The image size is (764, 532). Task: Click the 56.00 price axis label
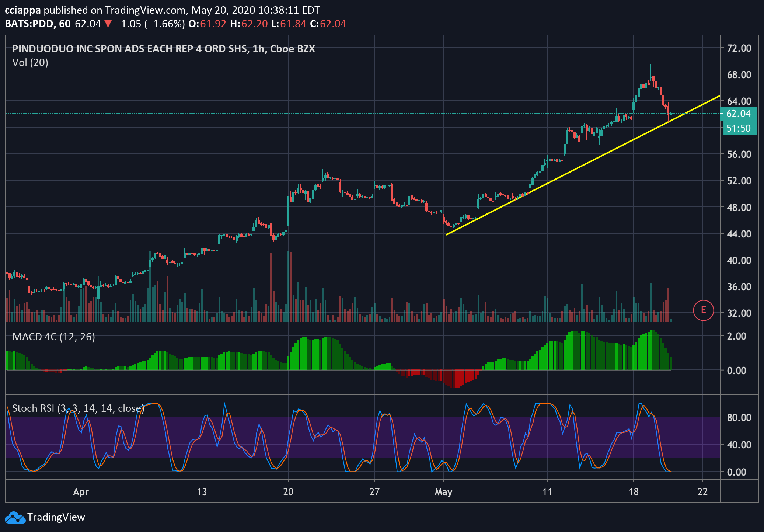coord(739,154)
